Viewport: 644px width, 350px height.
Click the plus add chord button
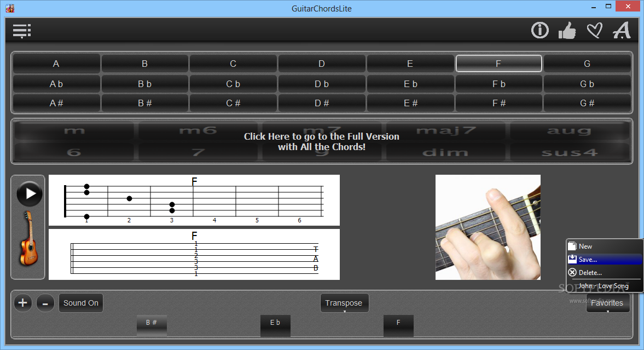point(23,303)
